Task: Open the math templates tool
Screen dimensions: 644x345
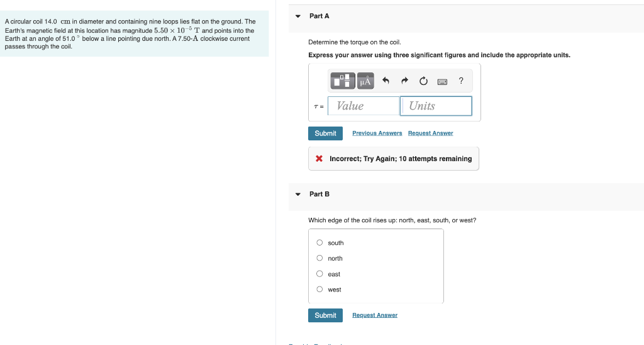Action: tap(341, 81)
